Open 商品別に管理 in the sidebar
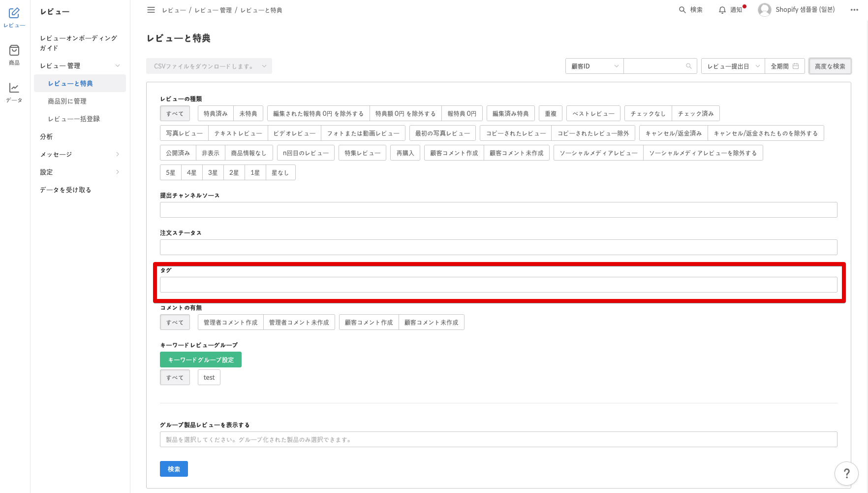The image size is (868, 493). (67, 101)
